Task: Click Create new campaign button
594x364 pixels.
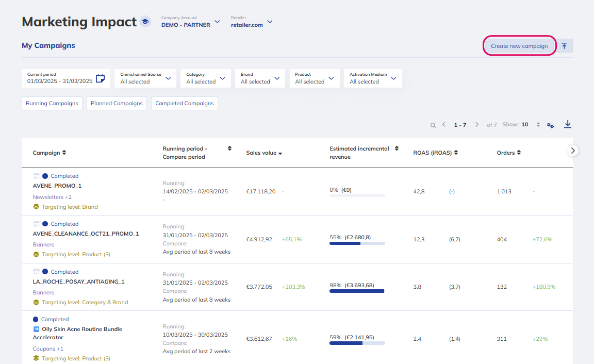Action: pos(519,46)
